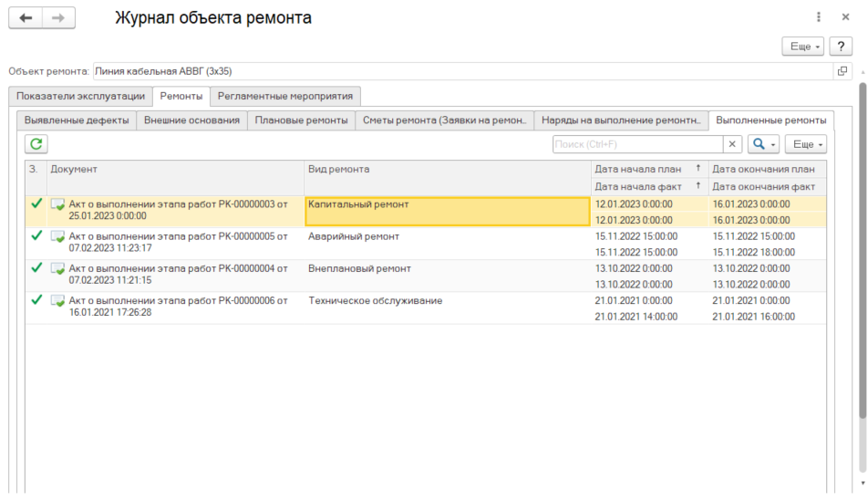Viewport: 868px width, 501px height.
Task: Click the Аварийный ремонт cell
Action: tap(448, 244)
